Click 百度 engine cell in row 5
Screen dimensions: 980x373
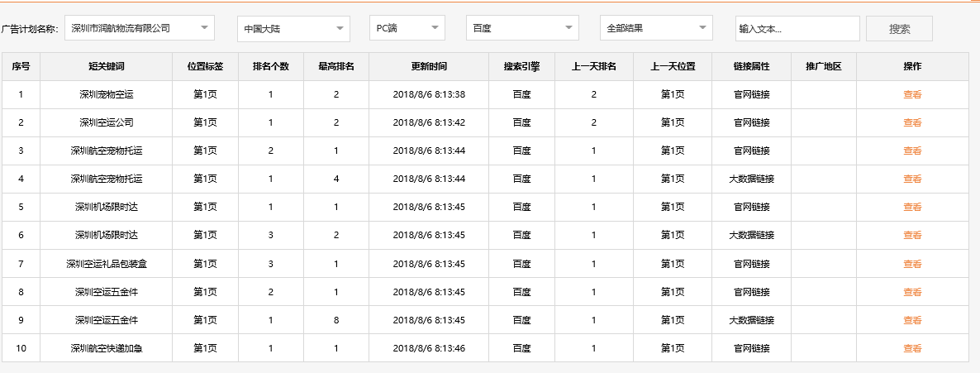(x=522, y=207)
